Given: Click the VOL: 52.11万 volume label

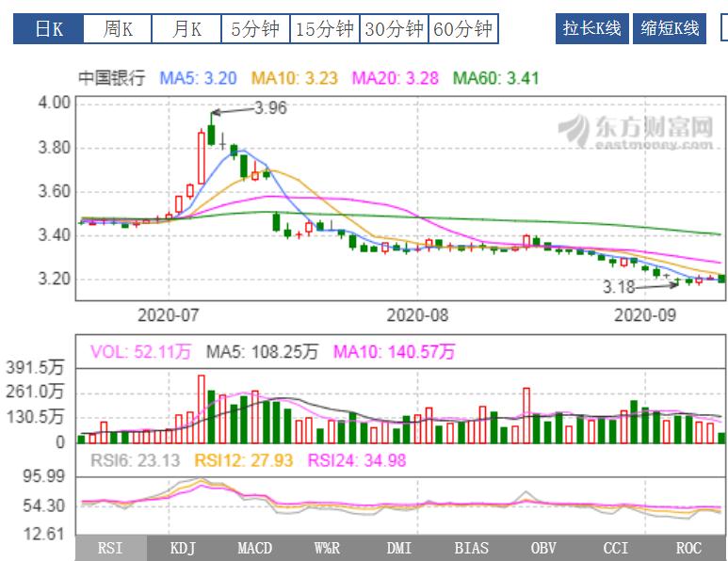Looking at the screenshot, I should point(140,352).
